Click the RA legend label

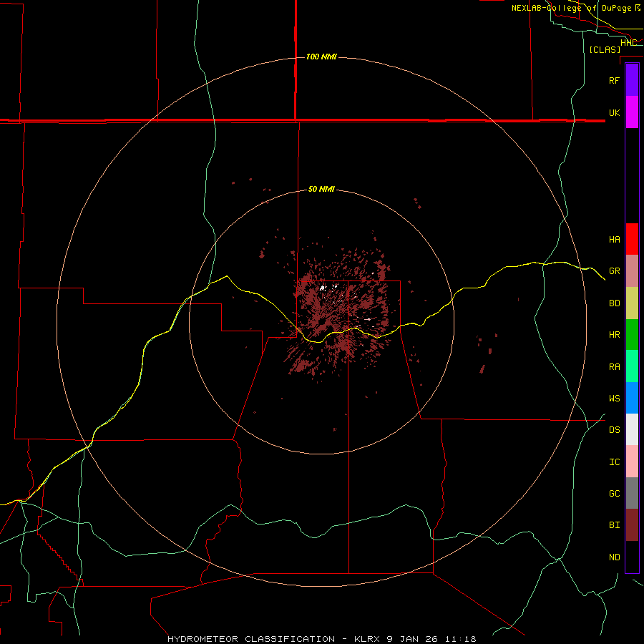point(614,367)
